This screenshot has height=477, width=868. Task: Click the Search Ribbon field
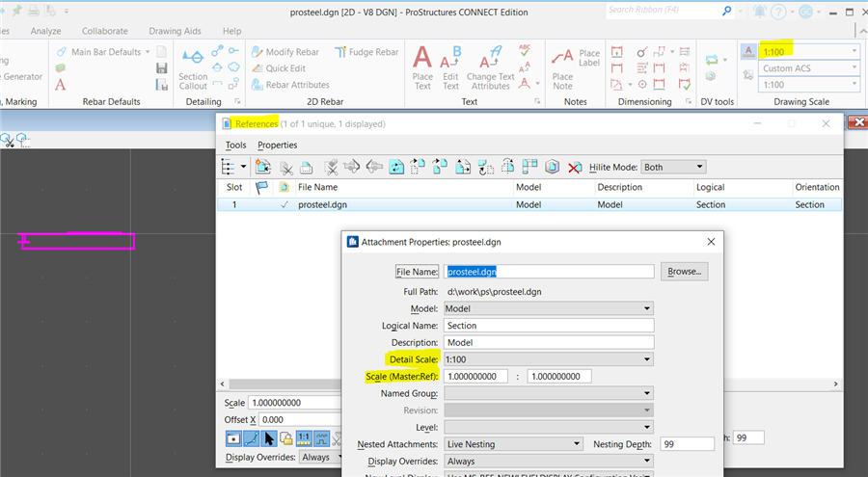tap(664, 10)
